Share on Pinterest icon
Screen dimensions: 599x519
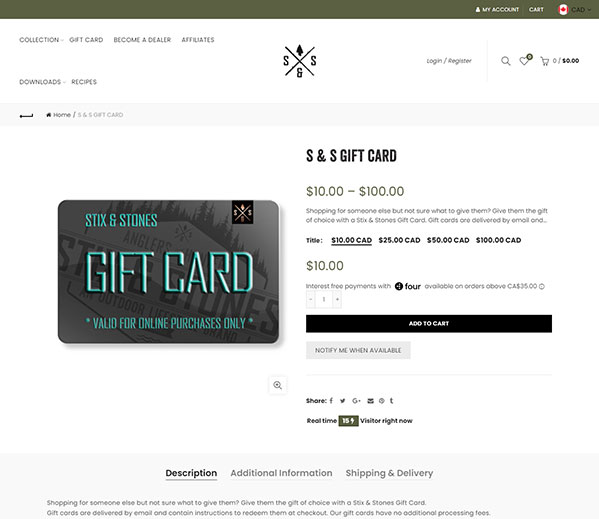(381, 401)
